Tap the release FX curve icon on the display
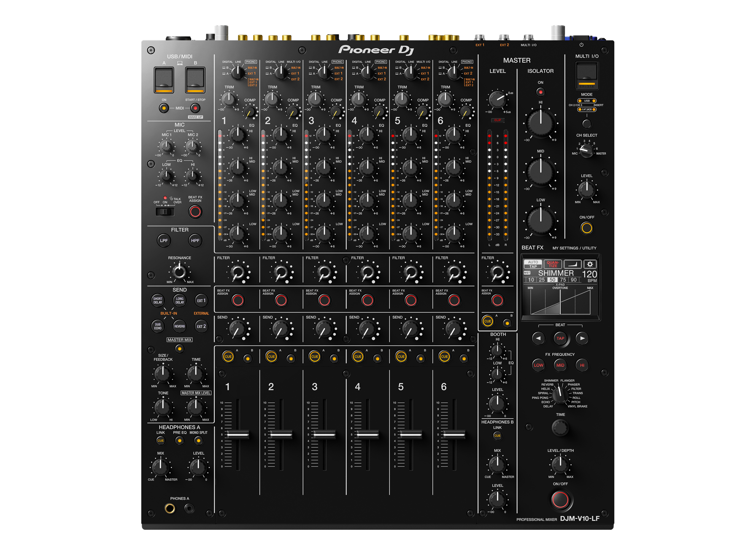The height and width of the screenshot is (555, 756). point(572,263)
